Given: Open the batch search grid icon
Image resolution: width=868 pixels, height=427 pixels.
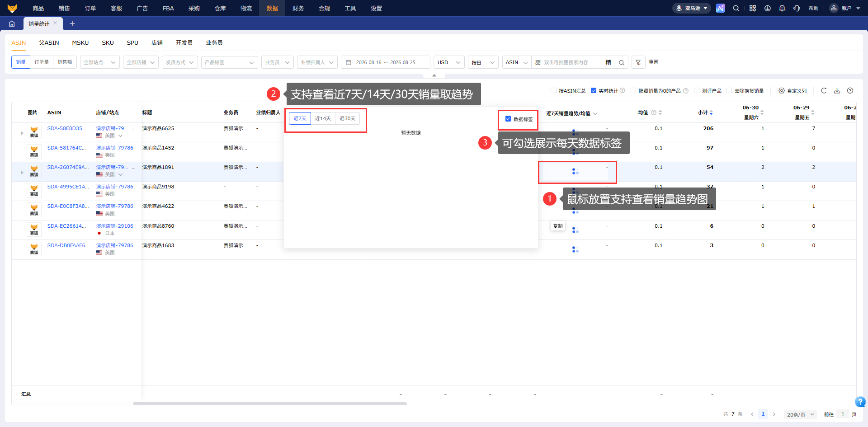Looking at the screenshot, I should [x=538, y=62].
